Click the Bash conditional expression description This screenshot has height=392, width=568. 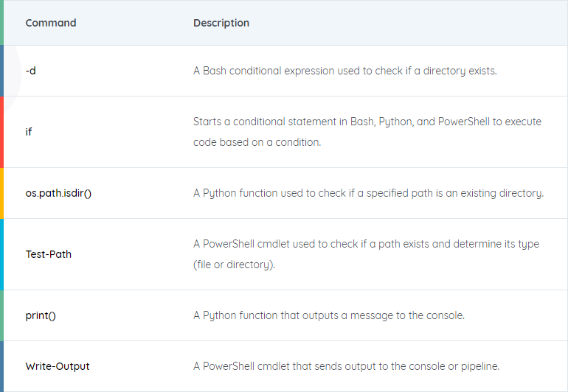click(345, 71)
